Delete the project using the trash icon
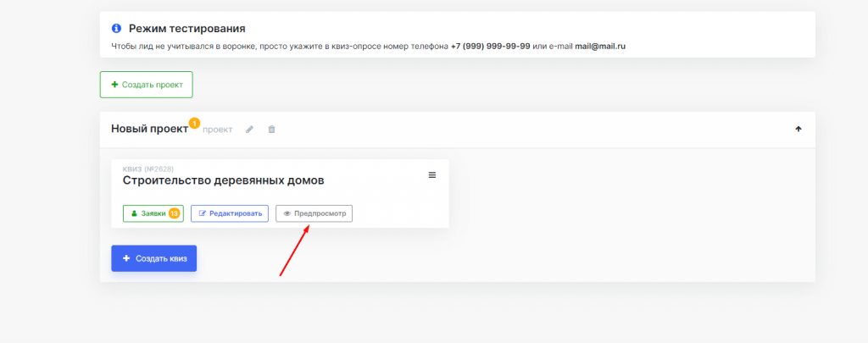 coord(271,130)
